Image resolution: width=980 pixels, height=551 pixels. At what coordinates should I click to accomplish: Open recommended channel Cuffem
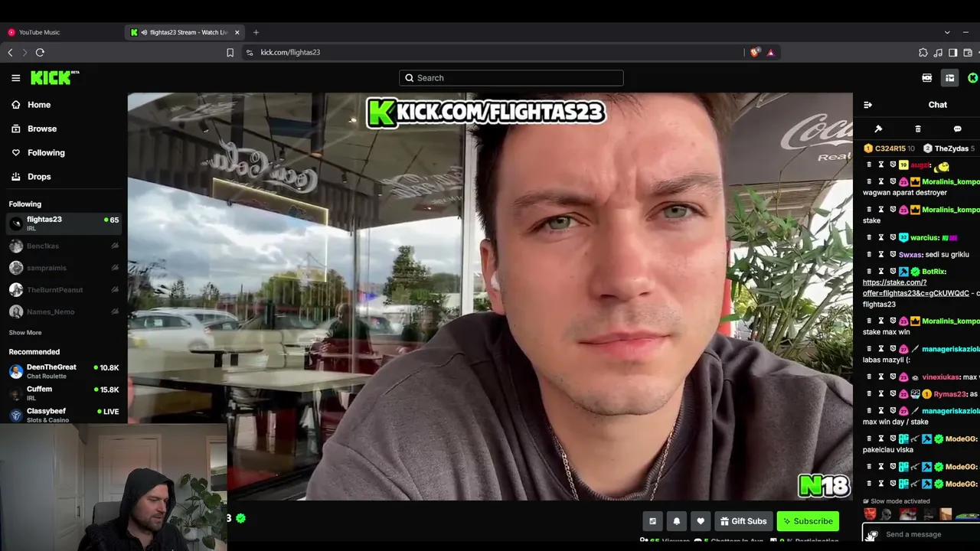click(x=64, y=393)
